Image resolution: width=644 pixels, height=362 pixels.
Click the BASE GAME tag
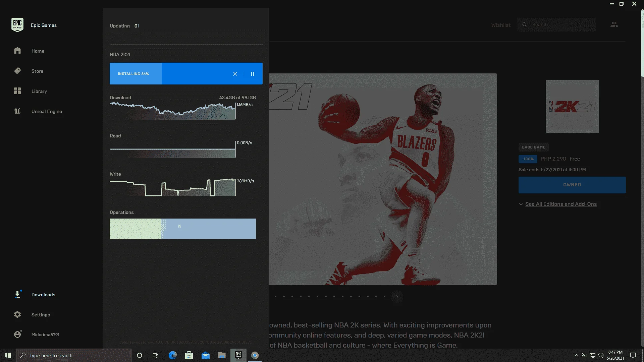click(x=533, y=147)
